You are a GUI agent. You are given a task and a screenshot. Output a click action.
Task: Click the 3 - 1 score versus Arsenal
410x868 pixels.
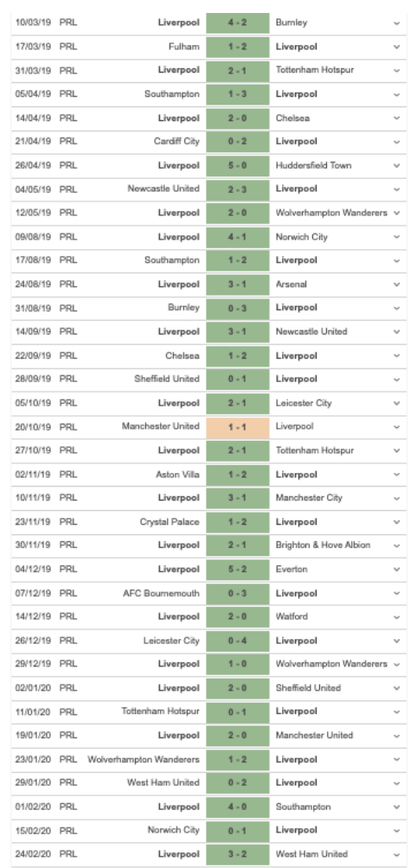(x=238, y=285)
